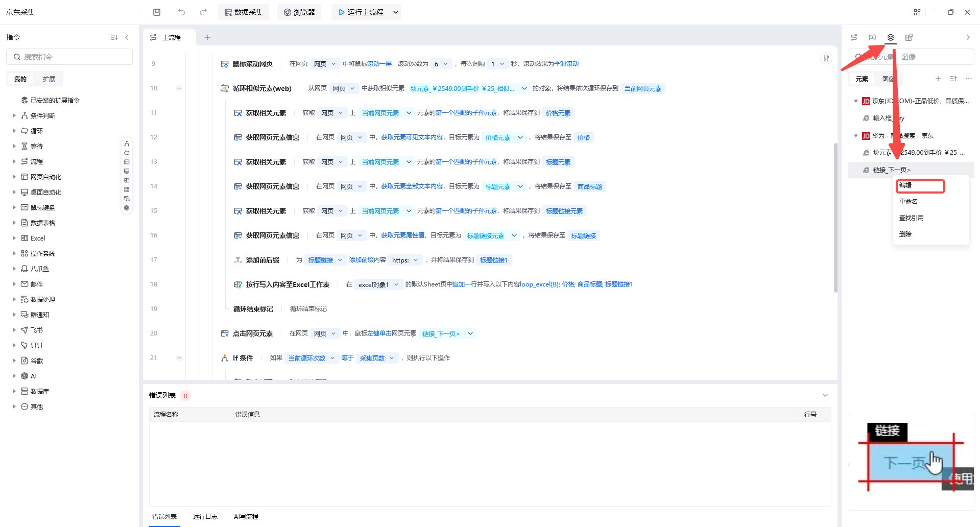The width and height of the screenshot is (980, 527).
Task: Undo the last action
Action: pos(181,12)
